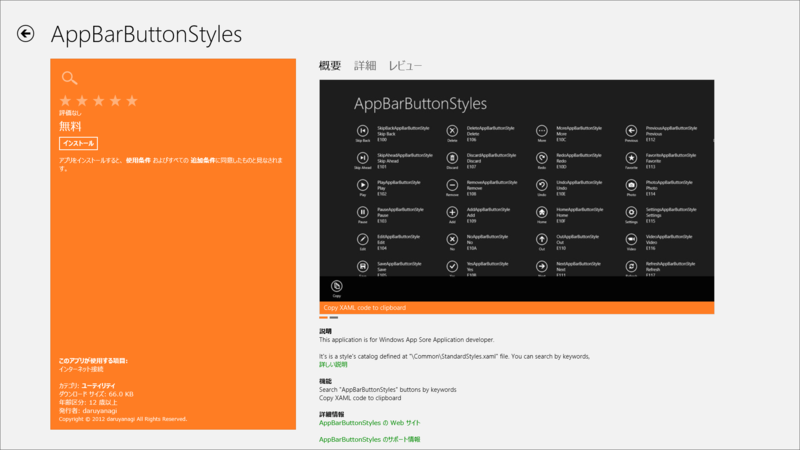Switch to the 詳細 tab
The image size is (800, 450).
(x=365, y=65)
